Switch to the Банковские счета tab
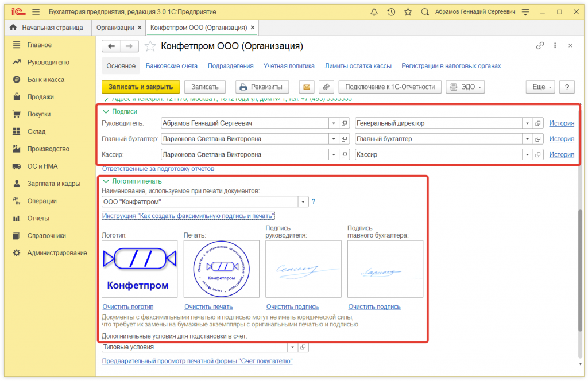 point(171,66)
